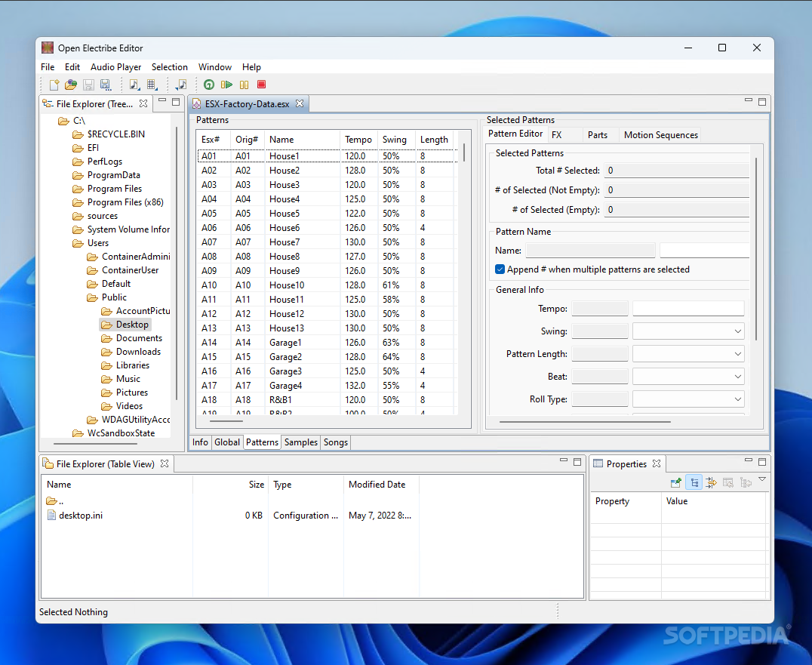Open the Audio Player menu
The height and width of the screenshot is (665, 812).
[115, 67]
